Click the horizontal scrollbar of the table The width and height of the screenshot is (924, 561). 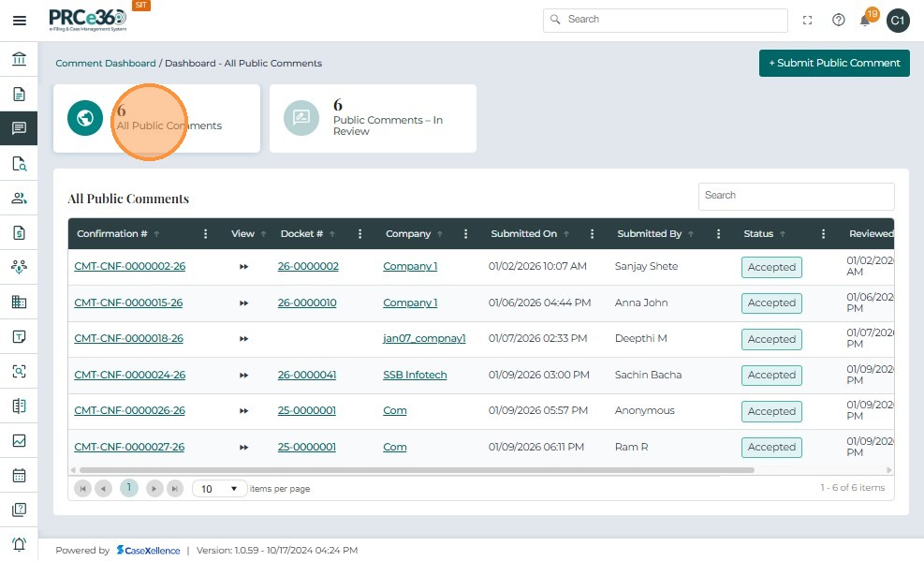417,470
